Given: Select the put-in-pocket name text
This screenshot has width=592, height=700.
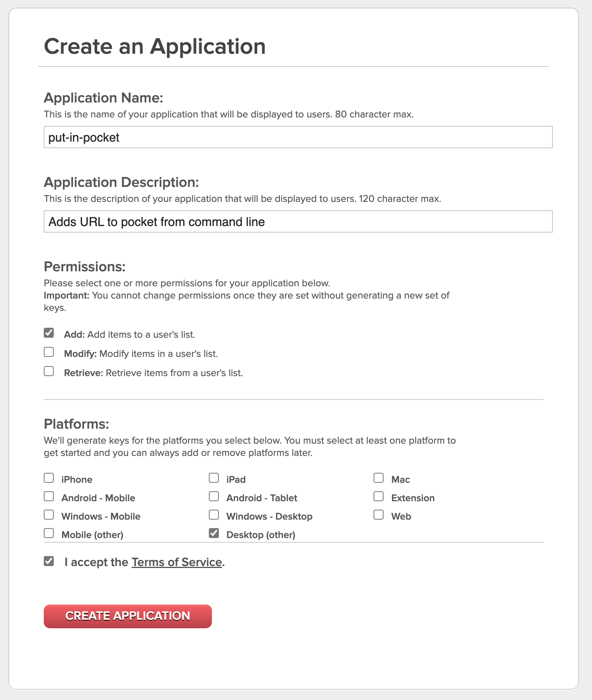Looking at the screenshot, I should pos(84,137).
